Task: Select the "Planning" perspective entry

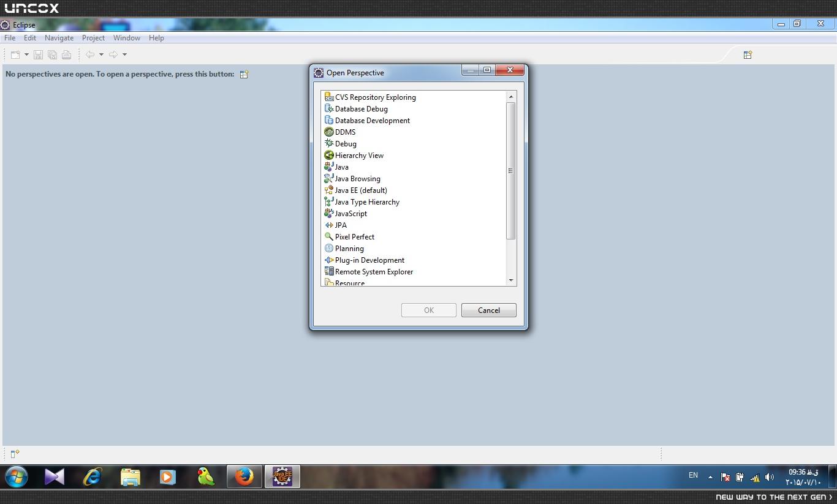Action: pyautogui.click(x=349, y=248)
